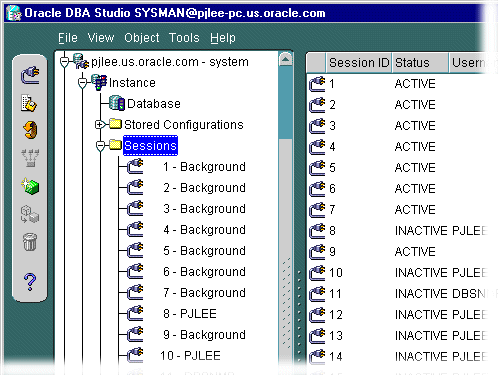Select '6 - Background' in the tree
Image resolution: width=498 pixels, height=375 pixels.
[x=204, y=272]
